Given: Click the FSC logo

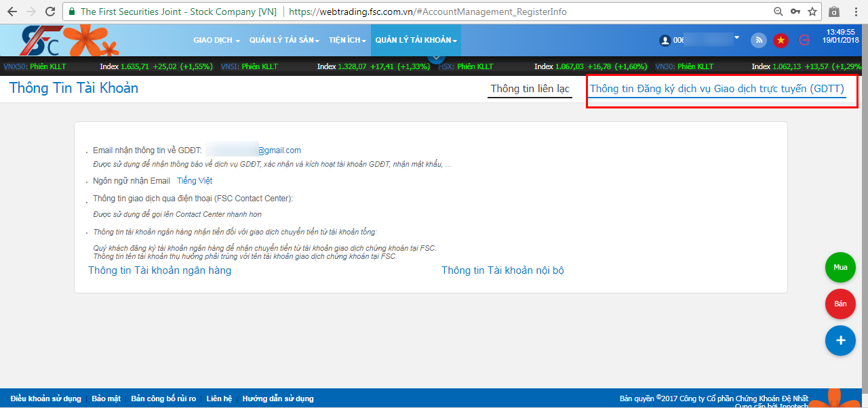Looking at the screenshot, I should pos(43,41).
